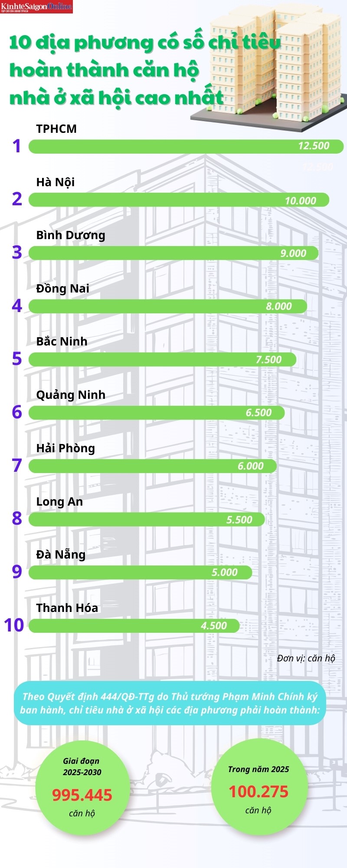
Task: Click the rank number 1 beside TPHCM
Action: [17, 146]
